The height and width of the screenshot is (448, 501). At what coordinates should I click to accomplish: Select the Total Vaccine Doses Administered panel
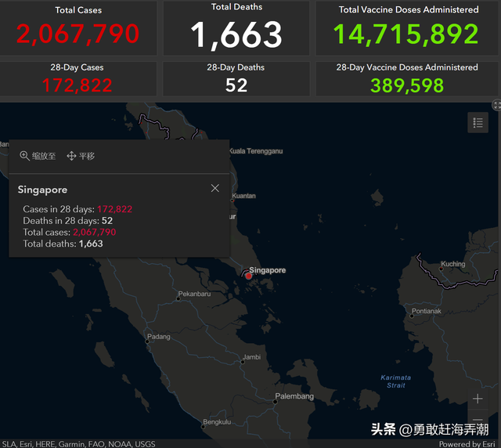tap(408, 27)
